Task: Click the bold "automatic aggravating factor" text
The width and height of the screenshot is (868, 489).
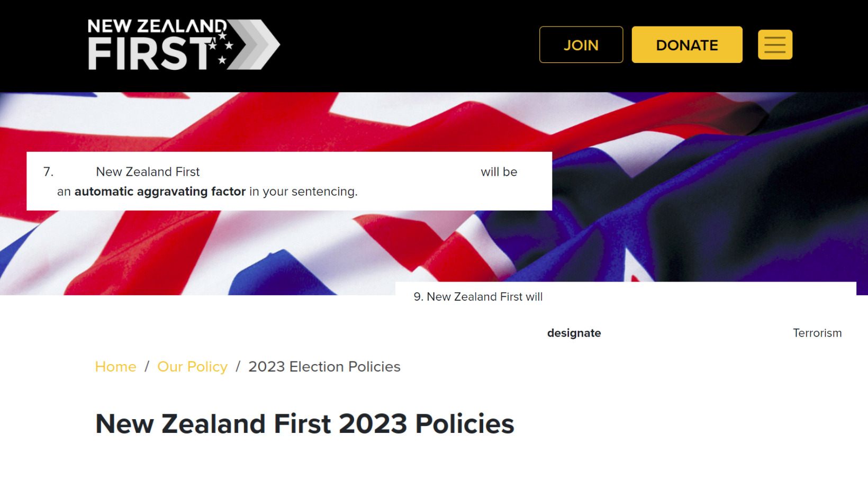Action: coord(160,192)
